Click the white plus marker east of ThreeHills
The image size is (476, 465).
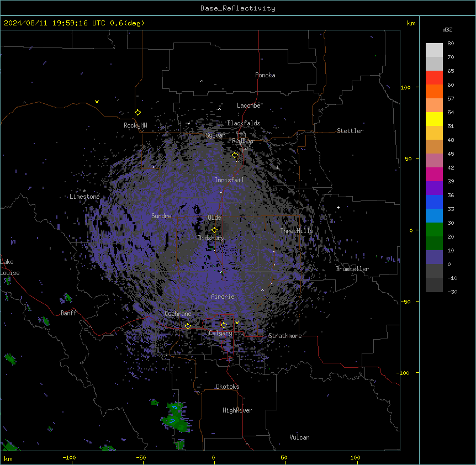(338, 207)
